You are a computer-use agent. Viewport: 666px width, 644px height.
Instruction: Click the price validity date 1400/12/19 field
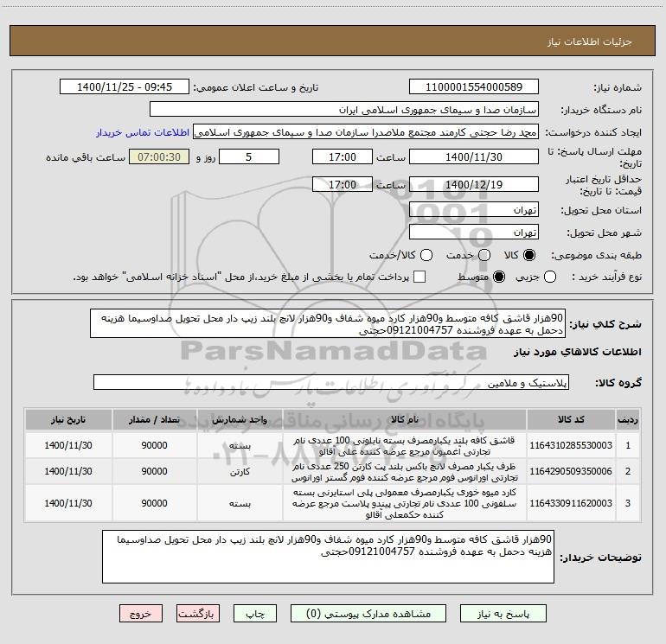(x=474, y=184)
